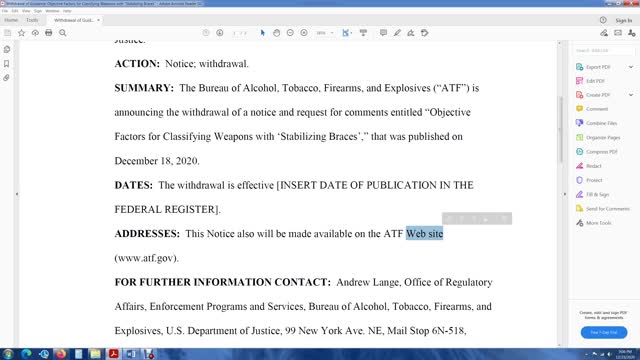Viewport: 640px width, 360px height.
Task: Choose the Selection arrow tool
Action: coord(262,33)
